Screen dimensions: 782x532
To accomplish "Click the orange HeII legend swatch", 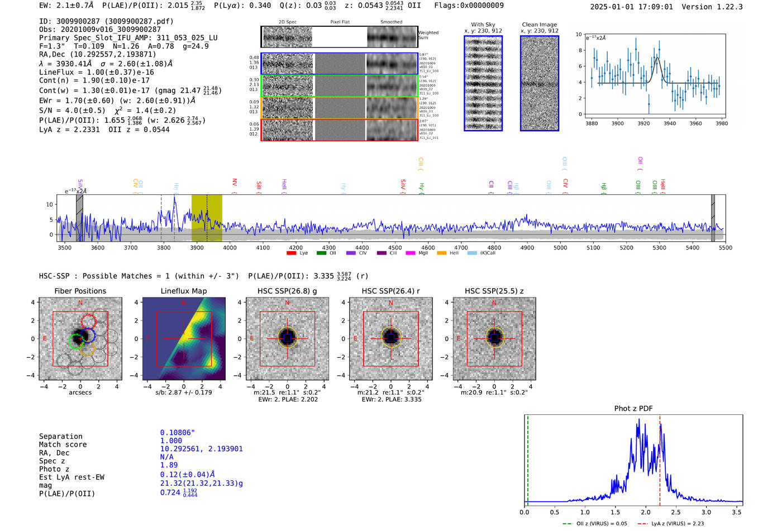I will (x=441, y=253).
